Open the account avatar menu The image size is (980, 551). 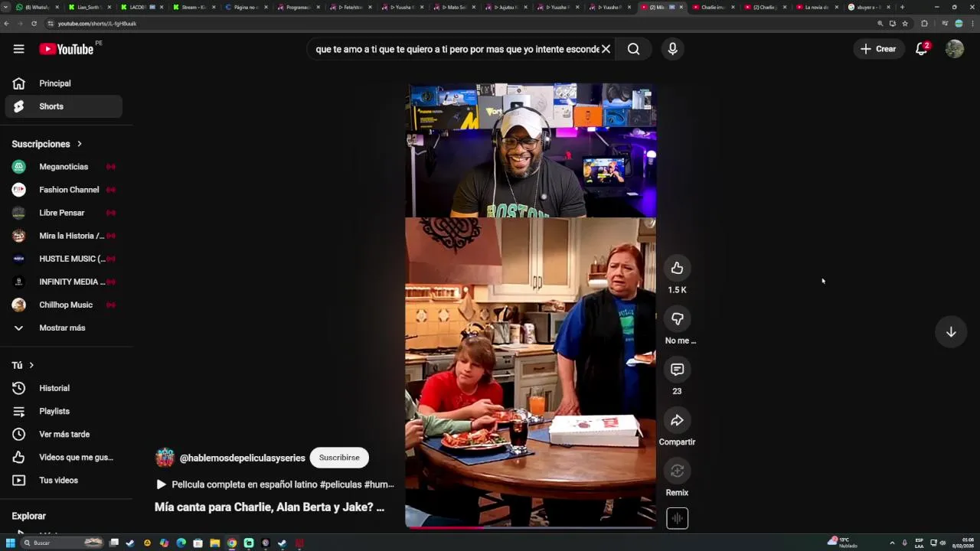pyautogui.click(x=955, y=49)
